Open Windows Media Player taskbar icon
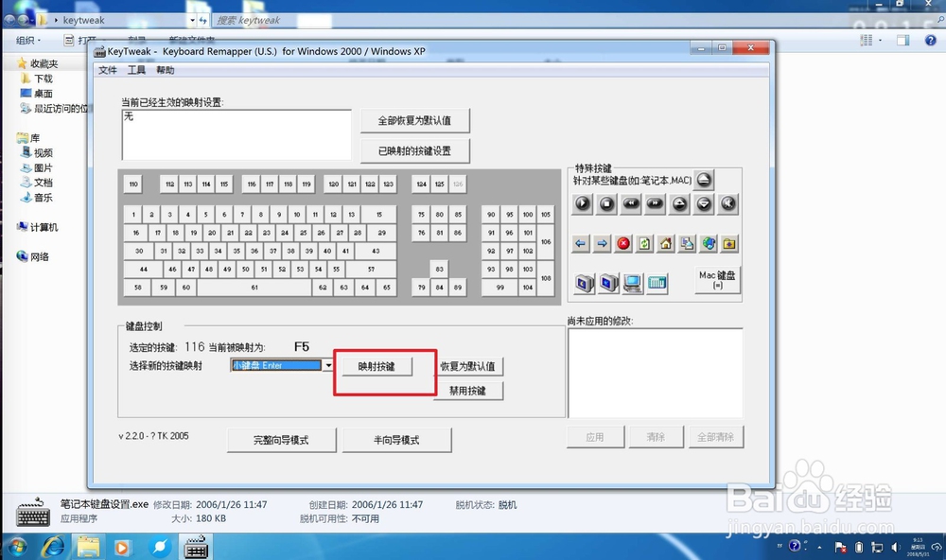The width and height of the screenshot is (946, 560). (122, 548)
